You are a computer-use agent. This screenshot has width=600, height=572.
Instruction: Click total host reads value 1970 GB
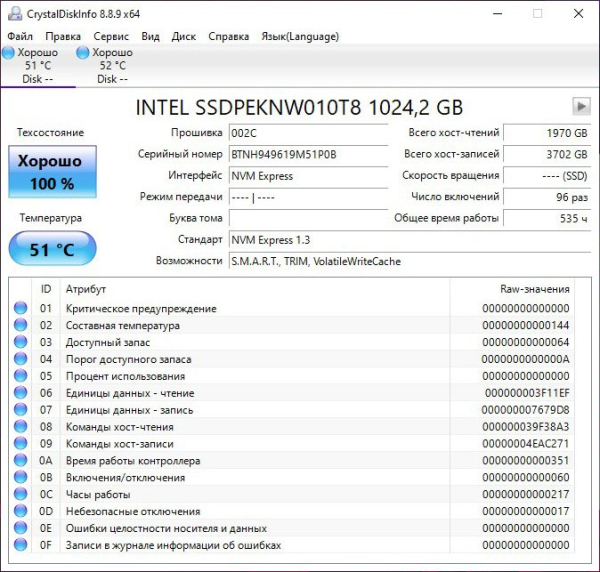click(547, 133)
